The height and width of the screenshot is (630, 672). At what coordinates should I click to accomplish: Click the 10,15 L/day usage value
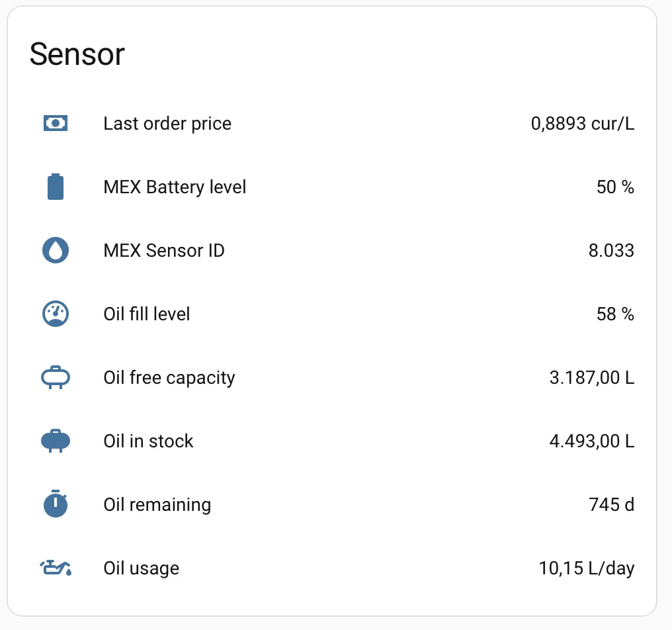pos(586,568)
